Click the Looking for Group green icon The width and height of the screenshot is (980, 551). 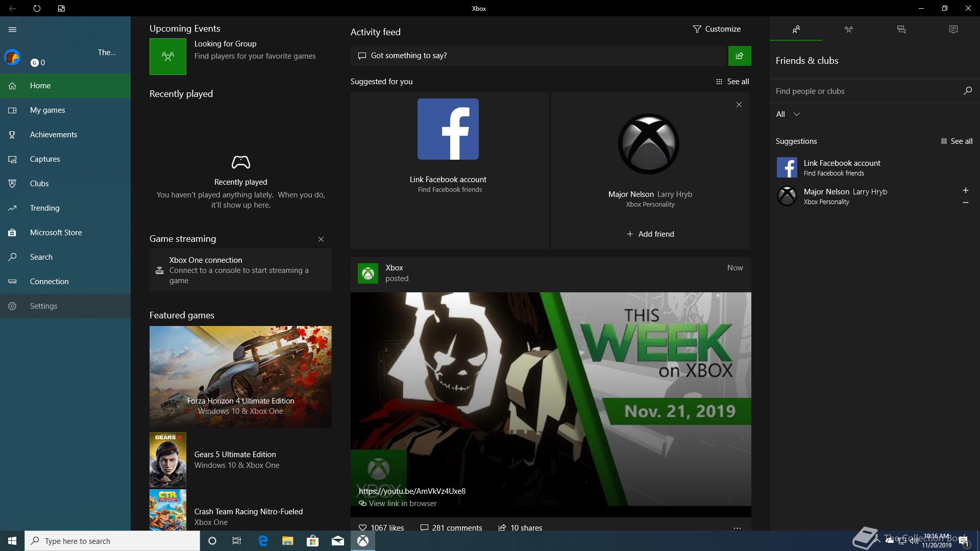point(168,57)
